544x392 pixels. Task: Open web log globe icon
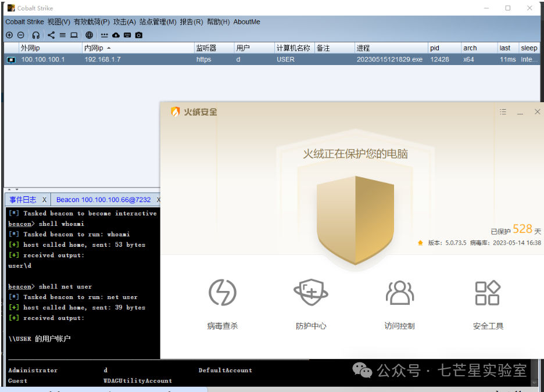pyautogui.click(x=89, y=35)
